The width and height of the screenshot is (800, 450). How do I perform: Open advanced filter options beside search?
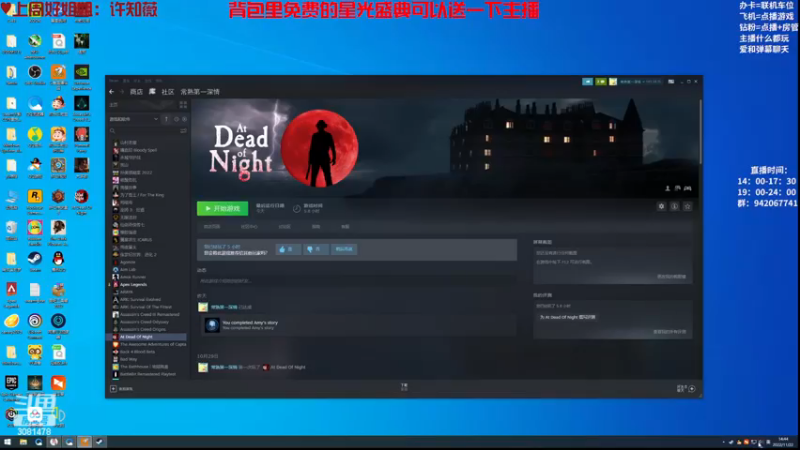(x=183, y=131)
